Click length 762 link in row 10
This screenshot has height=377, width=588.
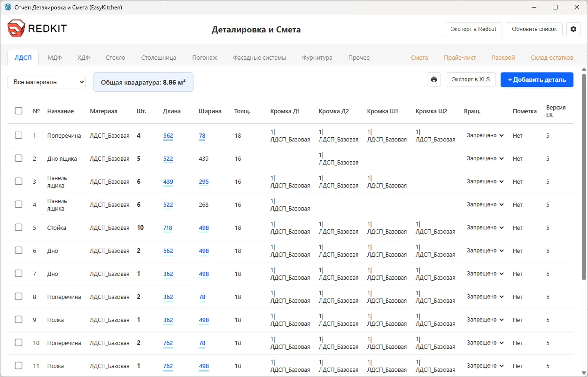(x=168, y=343)
